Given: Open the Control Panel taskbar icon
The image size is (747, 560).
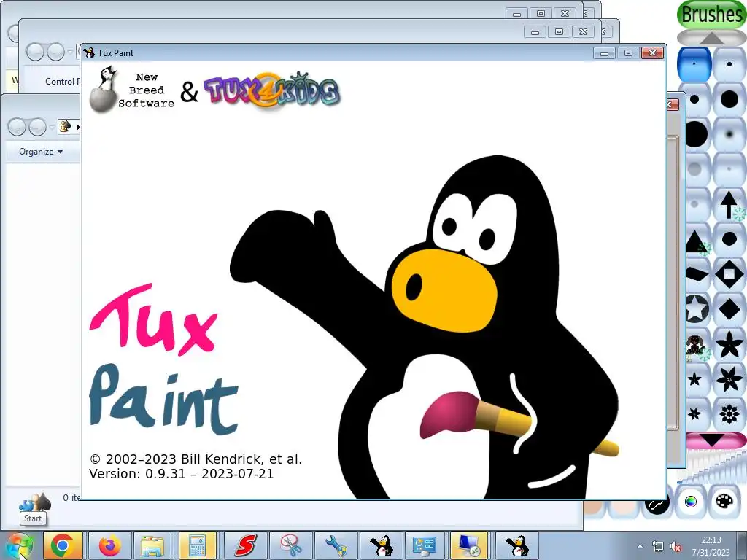Looking at the screenshot, I should pyautogui.click(x=424, y=545).
